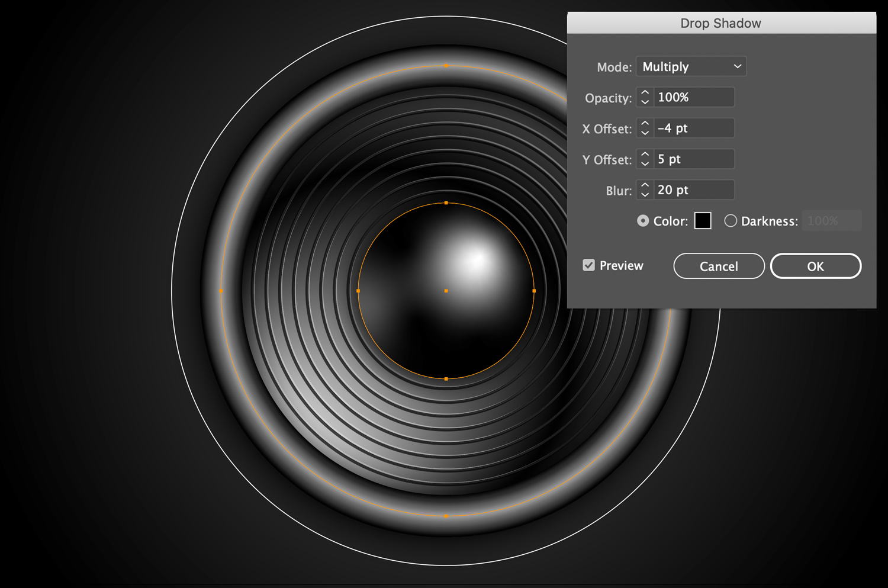Viewport: 888px width, 588px height.
Task: Click OK to apply the drop shadow
Action: pyautogui.click(x=815, y=266)
